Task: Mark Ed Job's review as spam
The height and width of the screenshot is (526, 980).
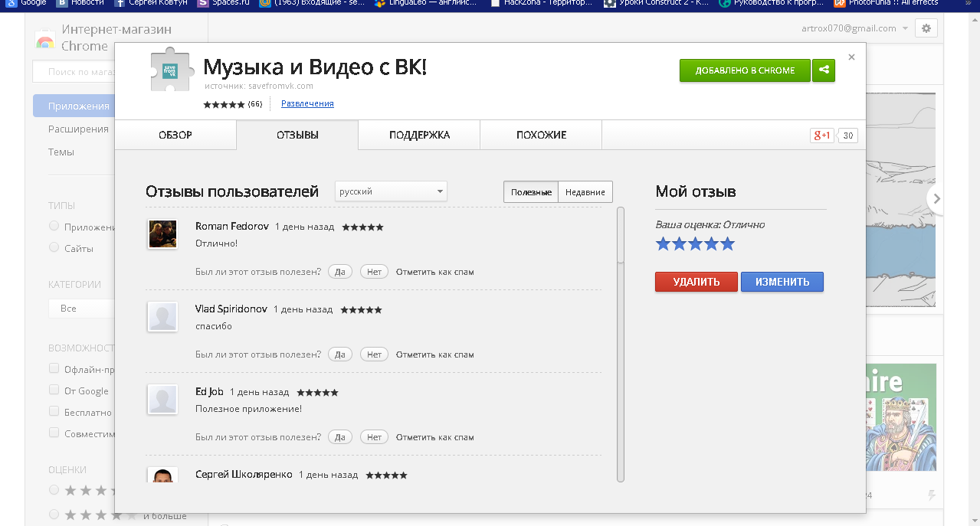Action: (435, 437)
